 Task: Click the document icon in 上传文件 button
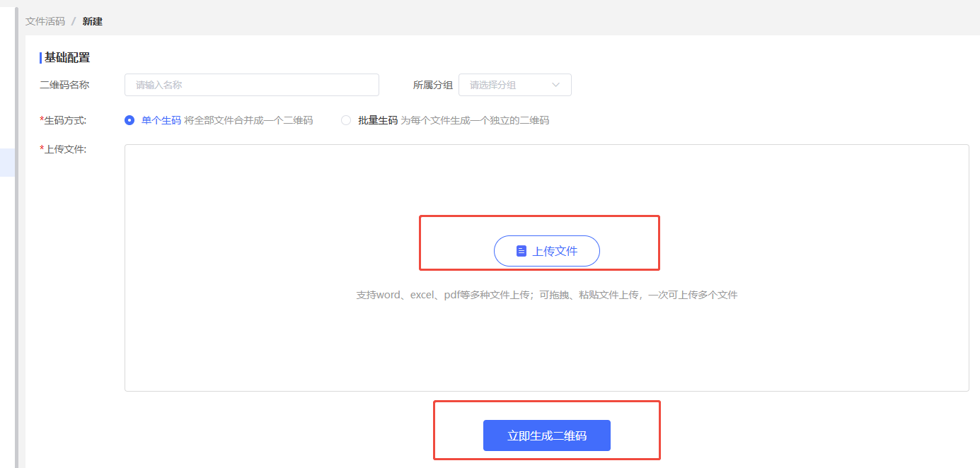coord(521,251)
